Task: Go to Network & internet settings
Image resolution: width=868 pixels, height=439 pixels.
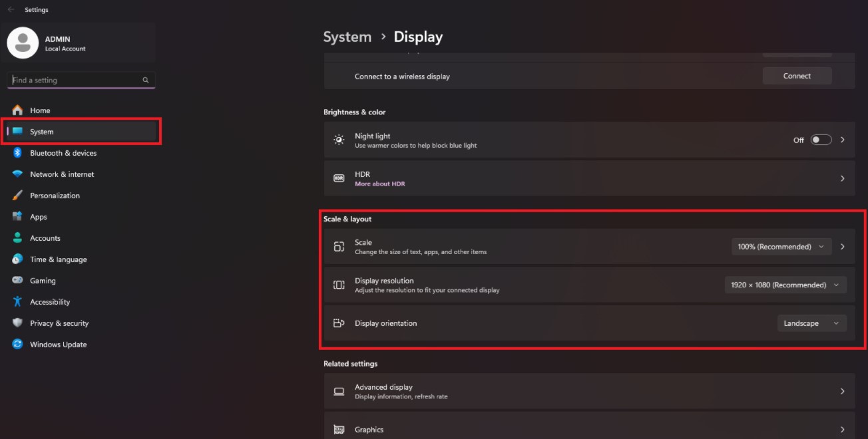Action: 81,174
